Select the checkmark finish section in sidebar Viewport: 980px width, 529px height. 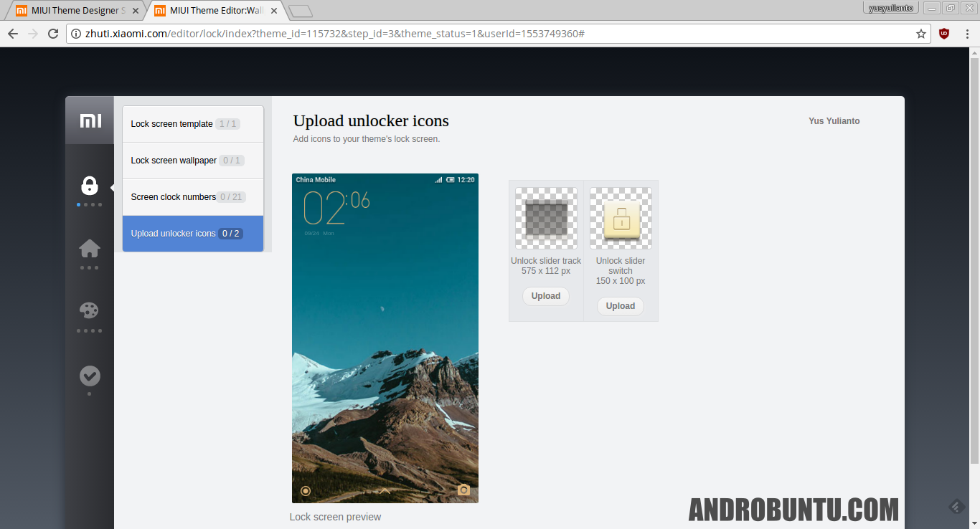[x=89, y=375]
